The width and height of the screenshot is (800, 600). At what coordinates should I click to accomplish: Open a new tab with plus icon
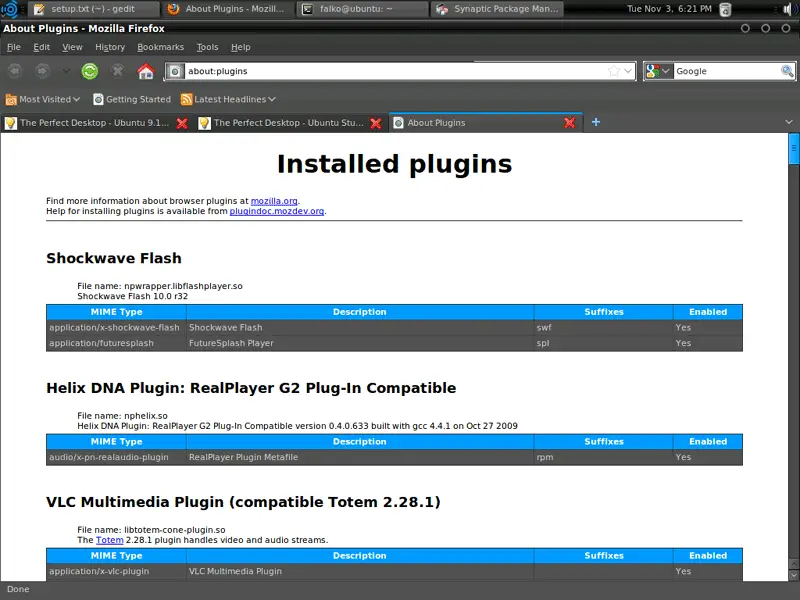(x=595, y=122)
